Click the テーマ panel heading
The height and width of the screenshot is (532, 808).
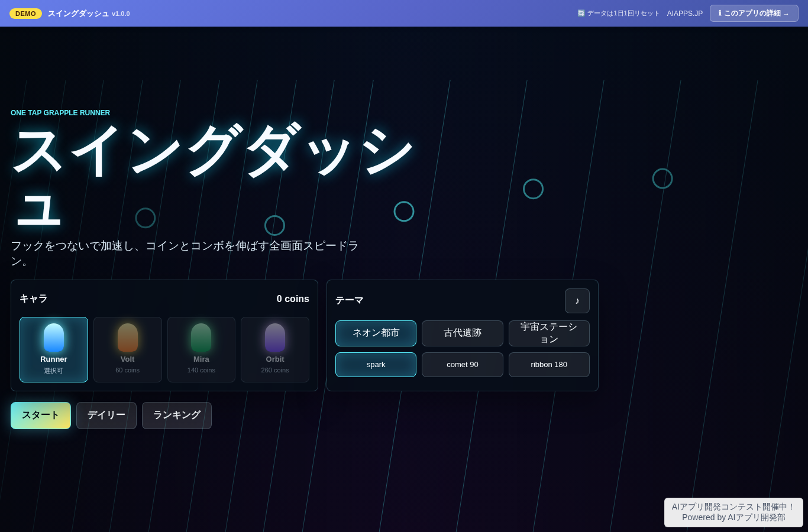pos(350,301)
